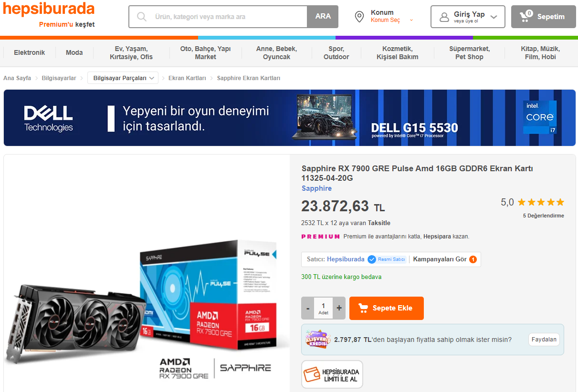Viewport: 578px width, 392px height.
Task: Open the Elektronik category menu
Action: coord(30,52)
